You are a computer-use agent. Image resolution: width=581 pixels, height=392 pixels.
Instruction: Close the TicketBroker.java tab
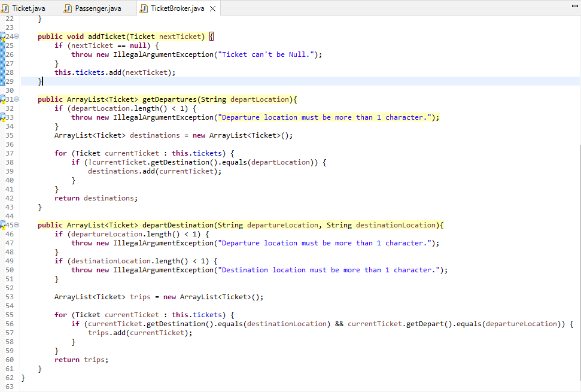(213, 8)
